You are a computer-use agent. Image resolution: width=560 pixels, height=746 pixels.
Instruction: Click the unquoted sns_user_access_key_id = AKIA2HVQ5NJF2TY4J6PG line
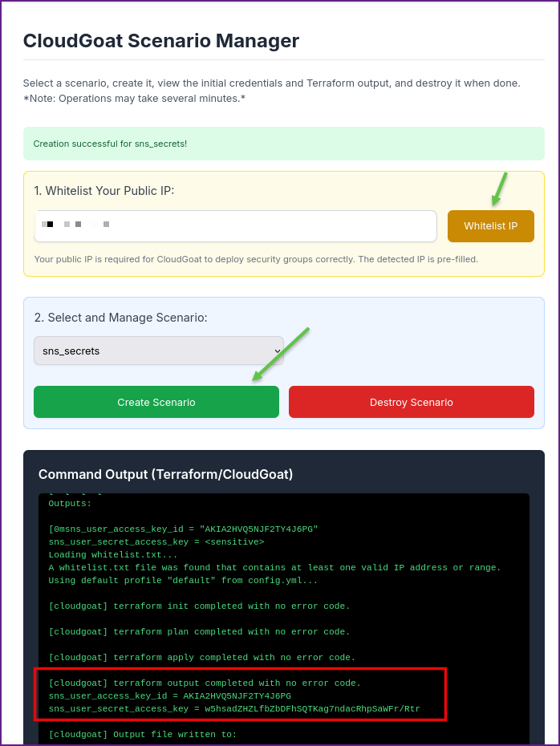[x=170, y=696]
